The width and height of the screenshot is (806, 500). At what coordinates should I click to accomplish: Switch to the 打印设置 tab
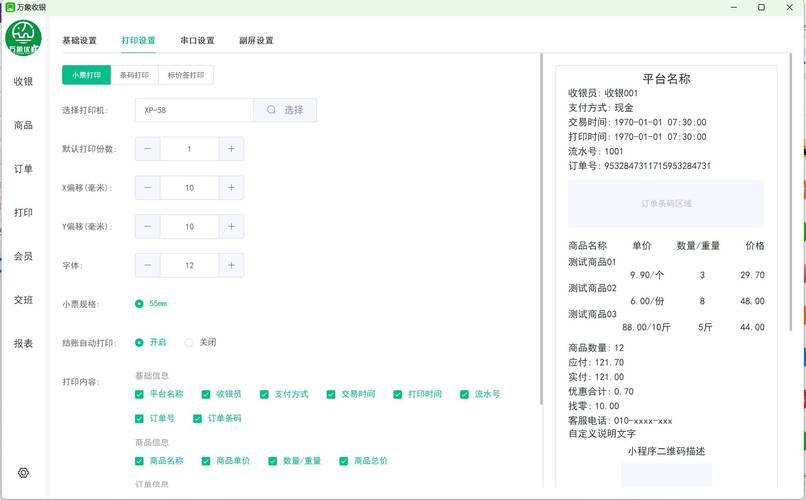[138, 41]
